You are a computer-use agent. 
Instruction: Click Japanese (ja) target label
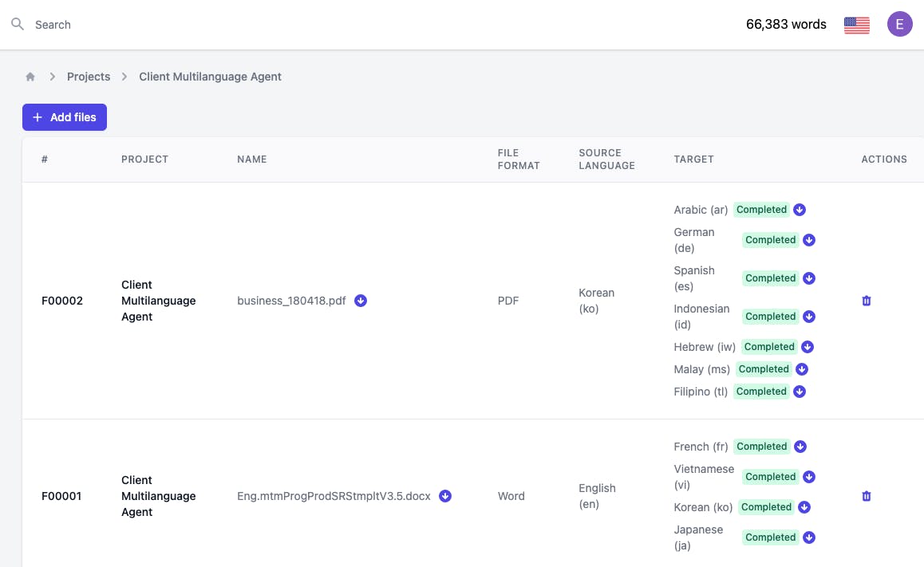point(698,537)
